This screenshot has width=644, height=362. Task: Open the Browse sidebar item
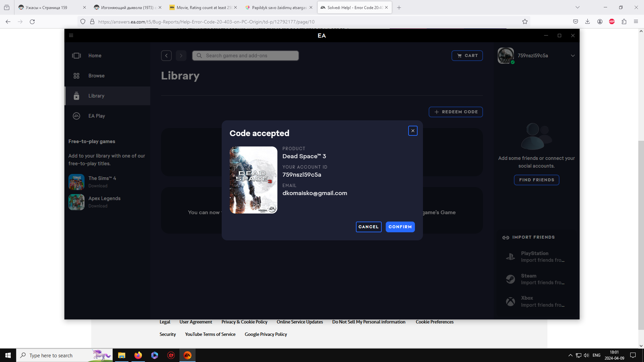tap(96, 76)
